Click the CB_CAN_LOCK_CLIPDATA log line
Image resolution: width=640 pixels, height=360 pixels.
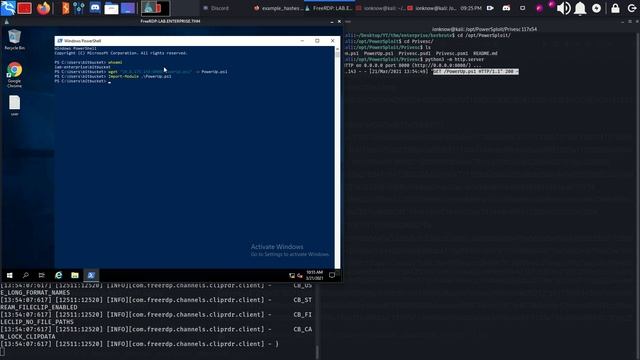[157, 333]
